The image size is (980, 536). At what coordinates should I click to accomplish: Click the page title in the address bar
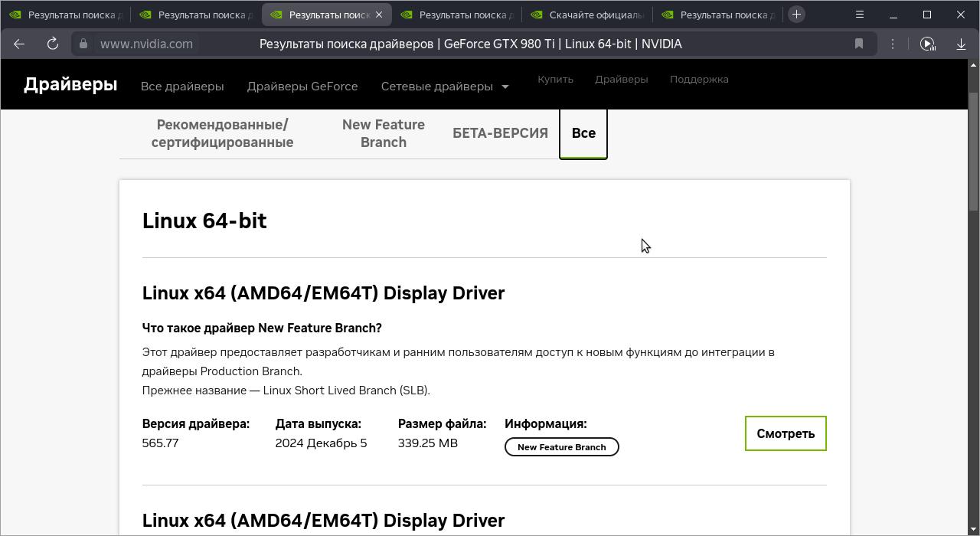pos(470,44)
